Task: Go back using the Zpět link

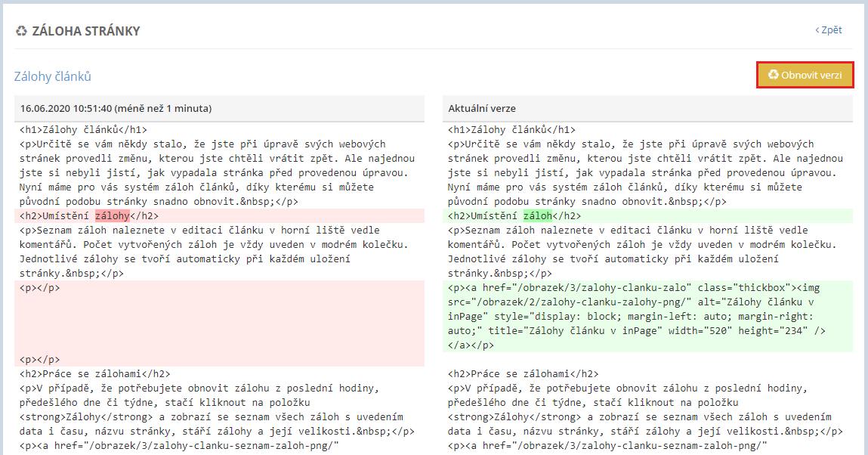Action: click(x=831, y=30)
